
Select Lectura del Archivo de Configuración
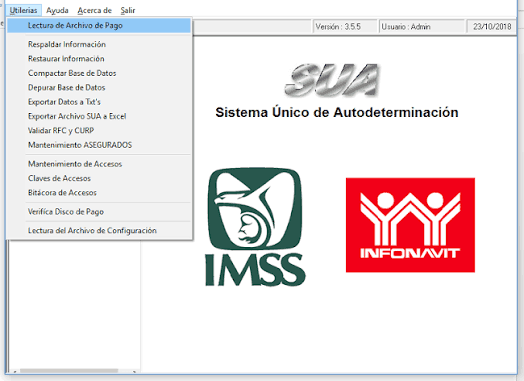[x=99, y=230]
